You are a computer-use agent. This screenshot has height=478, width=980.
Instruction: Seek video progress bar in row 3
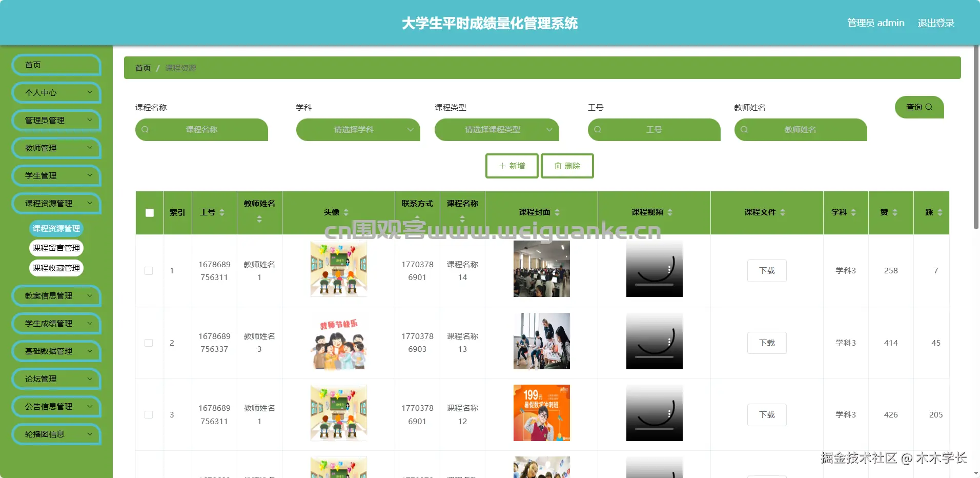pyautogui.click(x=655, y=429)
